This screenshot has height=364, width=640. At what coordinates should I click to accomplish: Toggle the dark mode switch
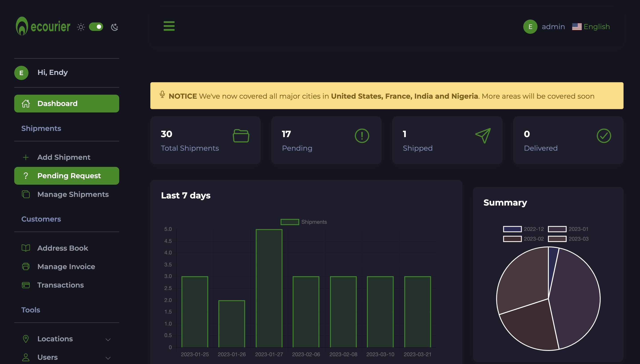coord(96,27)
